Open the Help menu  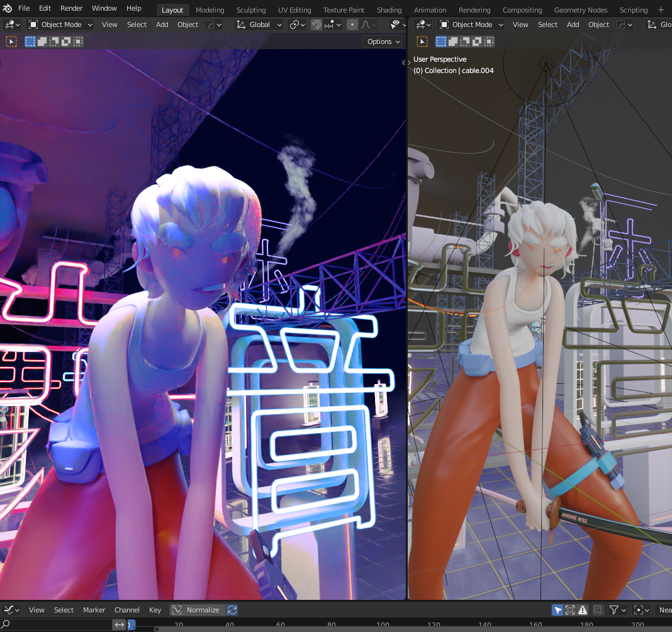134,8
